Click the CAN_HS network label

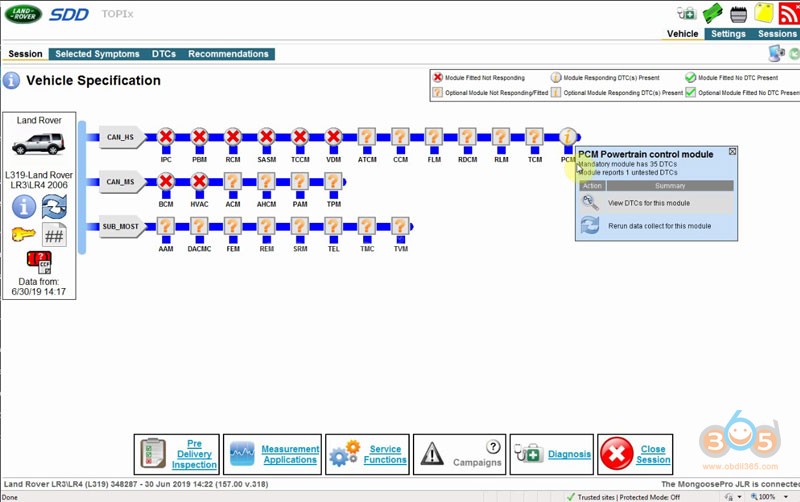[122, 137]
